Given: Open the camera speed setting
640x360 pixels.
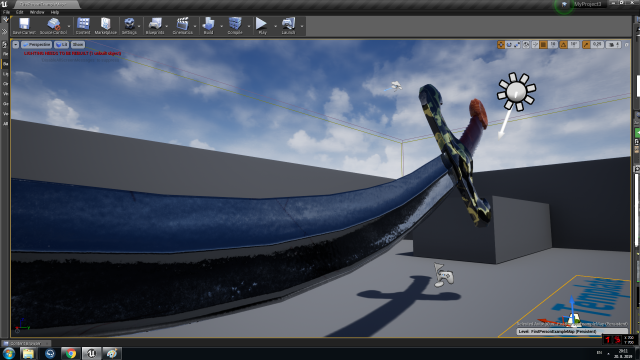Looking at the screenshot, I should (x=613, y=44).
